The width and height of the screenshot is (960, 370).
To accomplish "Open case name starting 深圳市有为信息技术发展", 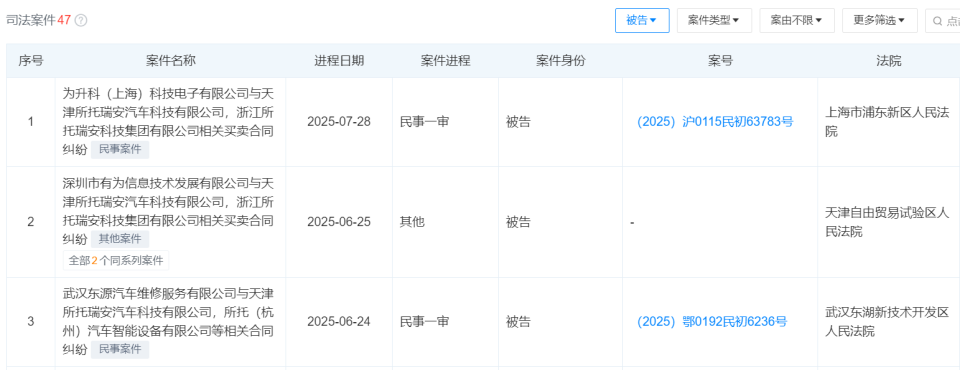I will (169, 211).
